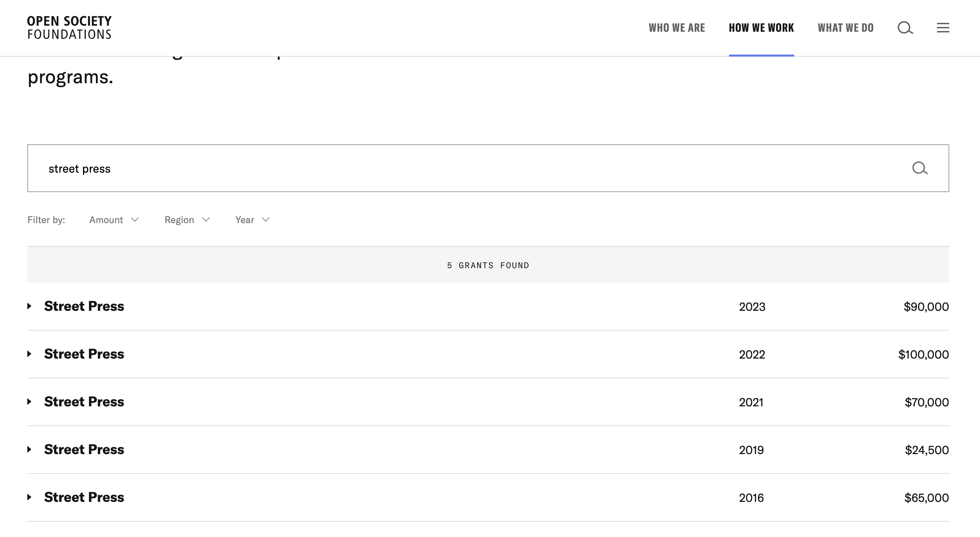Click into the 'street press' search field
980x537 pixels.
pos(488,168)
